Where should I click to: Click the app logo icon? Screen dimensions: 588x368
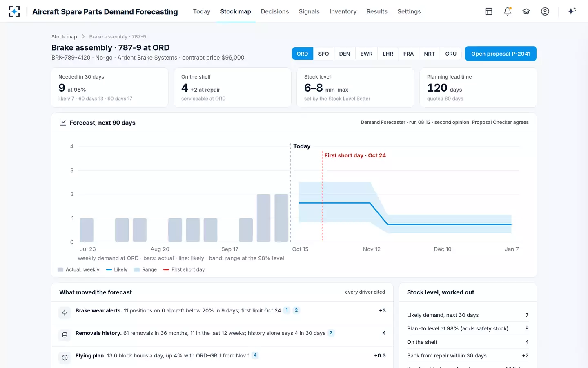point(14,11)
